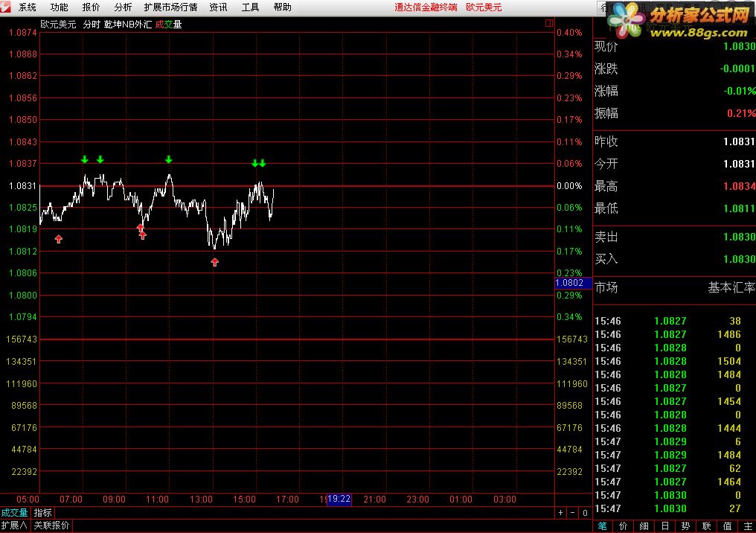This screenshot has height=533, width=756.
Task: Click the tick row with volume 1504
Action: [x=674, y=361]
